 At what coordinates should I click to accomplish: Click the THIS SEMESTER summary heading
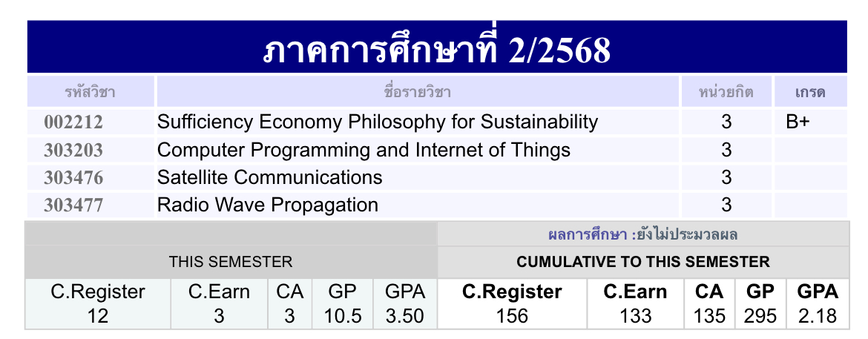point(231,262)
